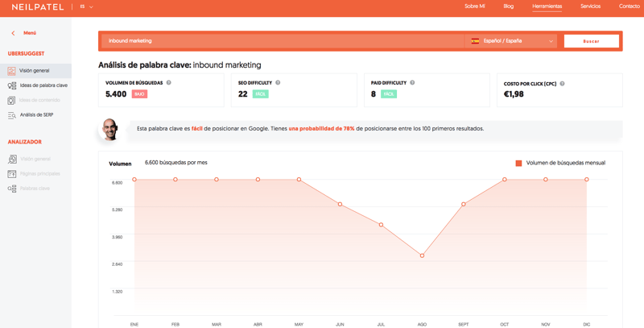Viewport: 644px width, 328px height.
Task: Click help icon next to Paid Difficulty
Action: (x=412, y=83)
